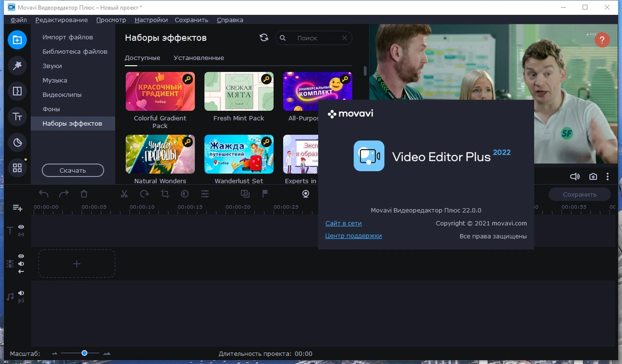Click the preview volume speaker icon

(575, 177)
